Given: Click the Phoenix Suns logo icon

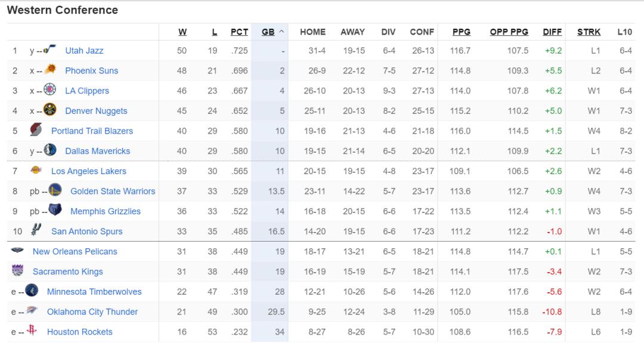Looking at the screenshot, I should point(50,70).
